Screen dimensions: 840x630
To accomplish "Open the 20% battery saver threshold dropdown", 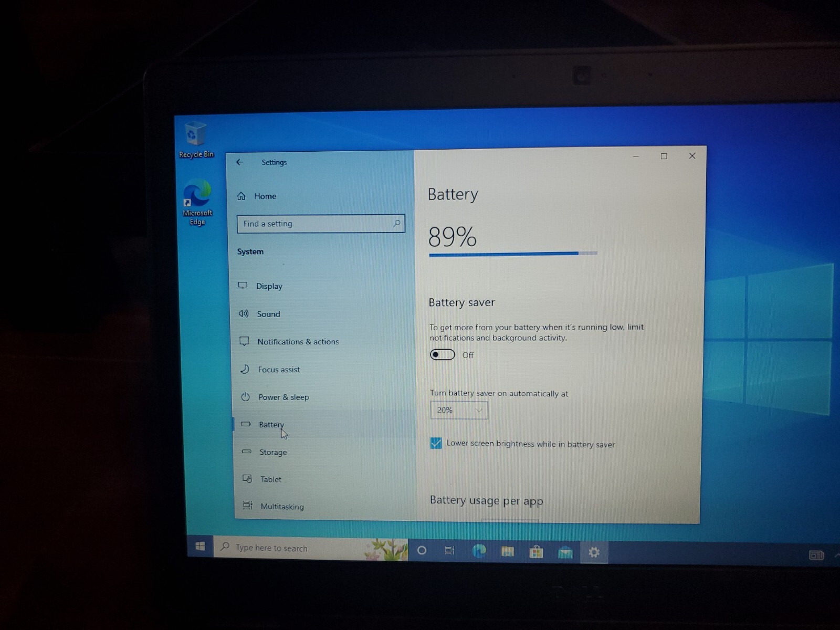I will (459, 410).
